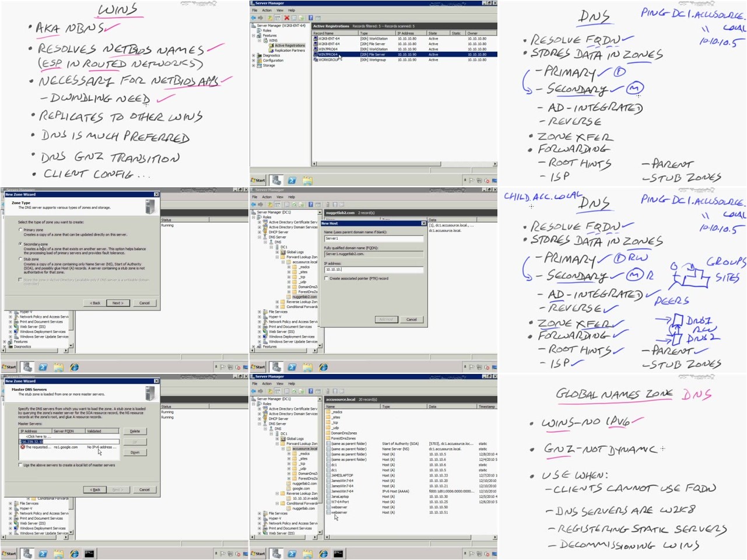Click the blue Help icon in Active Registrations toolbar
Viewport: 747px width, 560px height.
[x=311, y=17]
